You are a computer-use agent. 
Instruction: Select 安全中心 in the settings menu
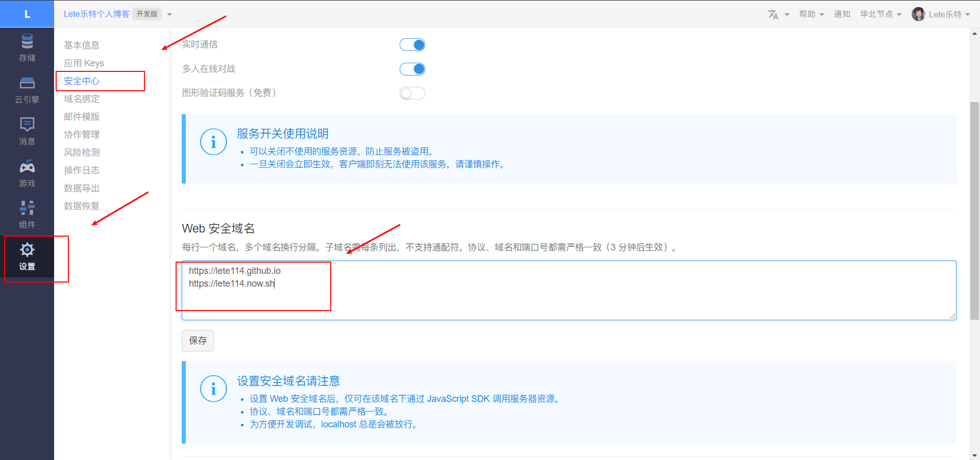[82, 81]
